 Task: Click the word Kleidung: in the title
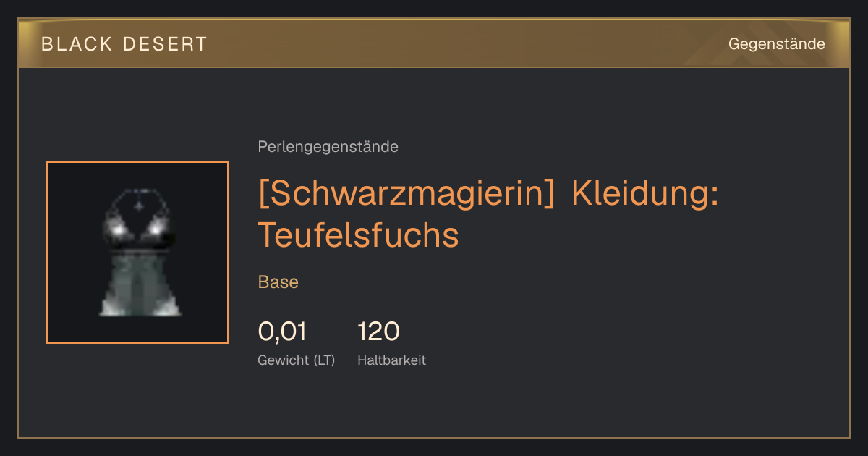coord(645,193)
